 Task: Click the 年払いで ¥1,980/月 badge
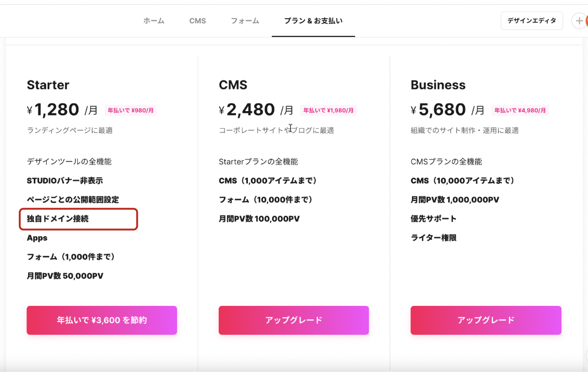click(x=328, y=110)
